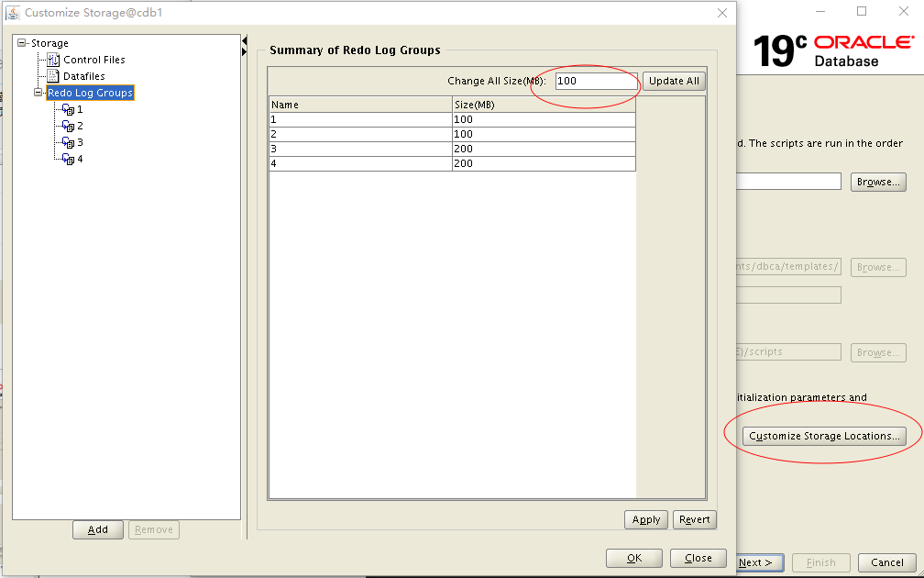The width and height of the screenshot is (924, 578).
Task: Click Finish in the DBCA wizard window
Action: pyautogui.click(x=821, y=562)
